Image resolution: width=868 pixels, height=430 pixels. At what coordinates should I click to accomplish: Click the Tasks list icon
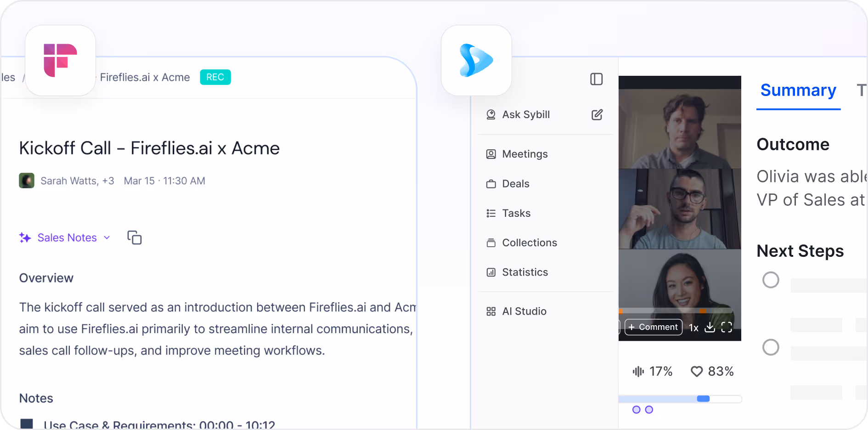point(491,213)
